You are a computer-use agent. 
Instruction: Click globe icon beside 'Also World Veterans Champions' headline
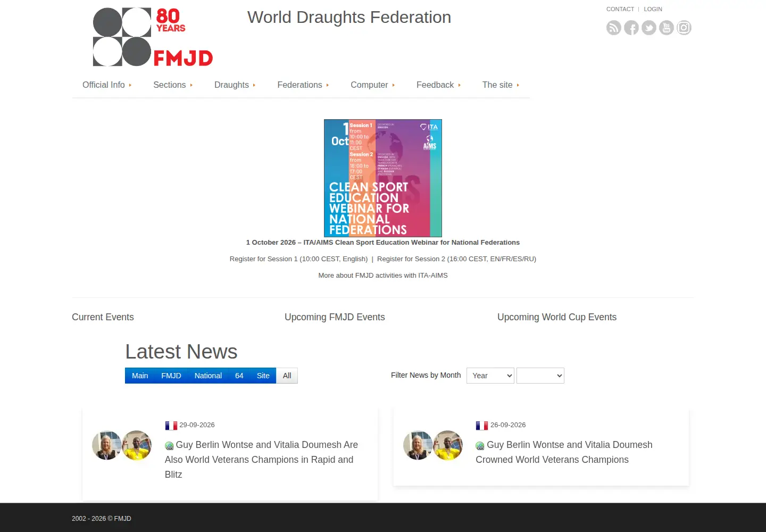(169, 446)
